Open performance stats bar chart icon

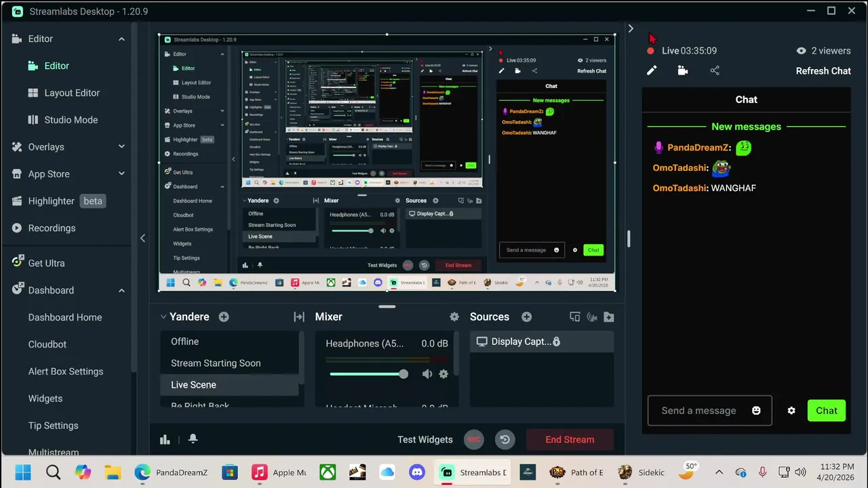165,439
